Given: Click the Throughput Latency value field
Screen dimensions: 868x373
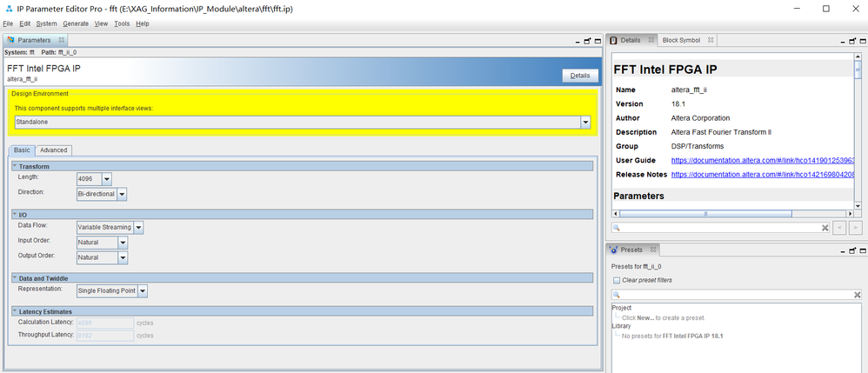Looking at the screenshot, I should [x=106, y=336].
